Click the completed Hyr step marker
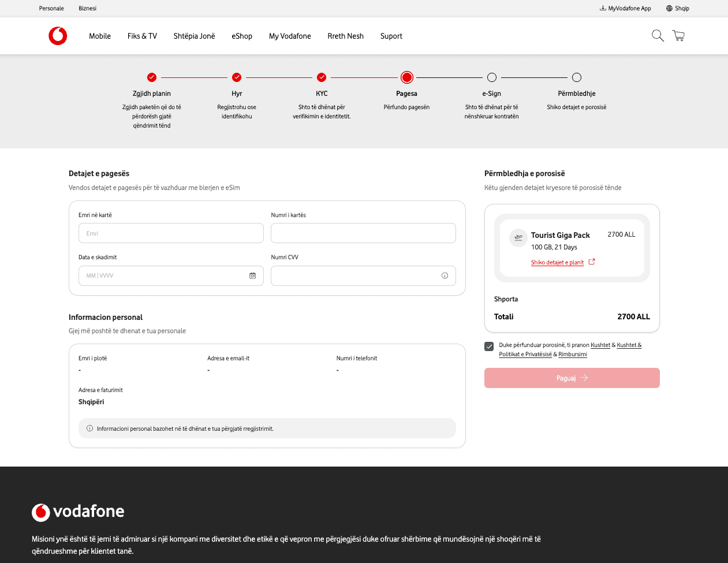The image size is (728, 563). click(x=237, y=77)
